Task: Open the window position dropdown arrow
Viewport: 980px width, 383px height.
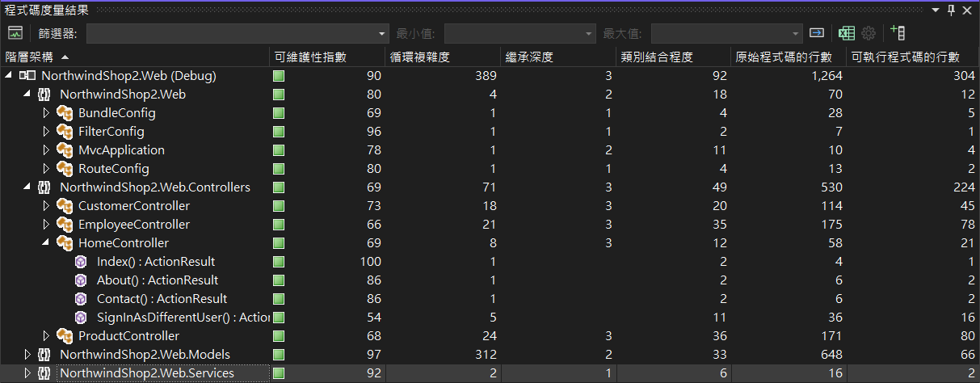Action: coord(936,9)
